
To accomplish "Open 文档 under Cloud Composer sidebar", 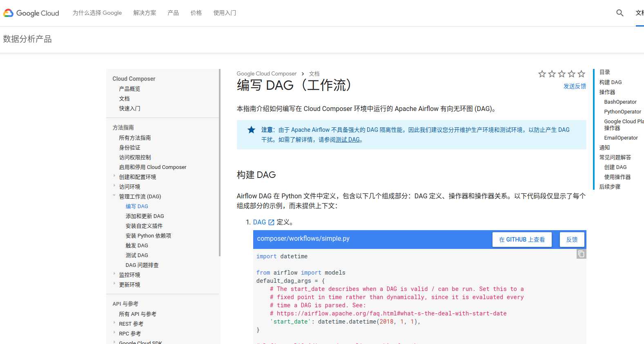I will click(x=124, y=99).
